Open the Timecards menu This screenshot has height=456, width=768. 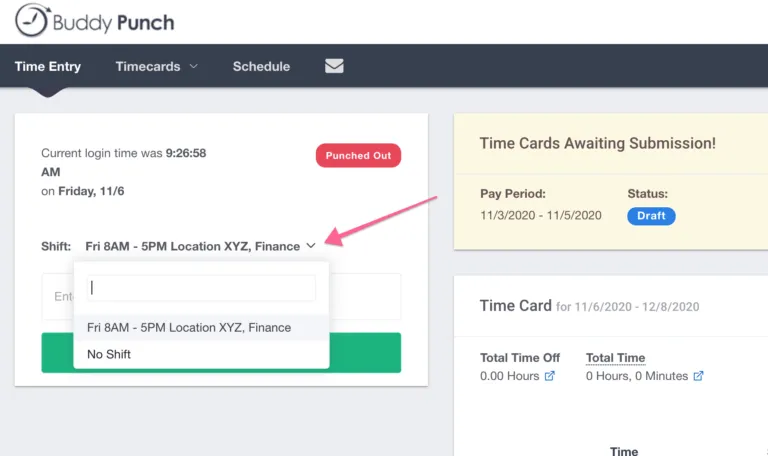[148, 66]
